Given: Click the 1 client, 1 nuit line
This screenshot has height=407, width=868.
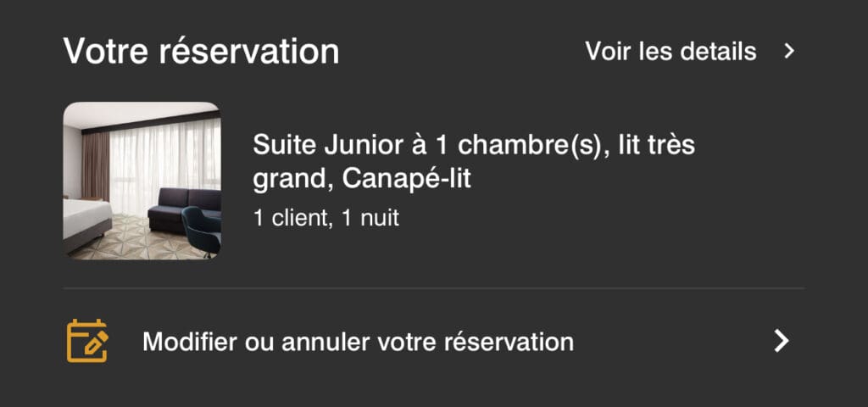Looking at the screenshot, I should [326, 218].
